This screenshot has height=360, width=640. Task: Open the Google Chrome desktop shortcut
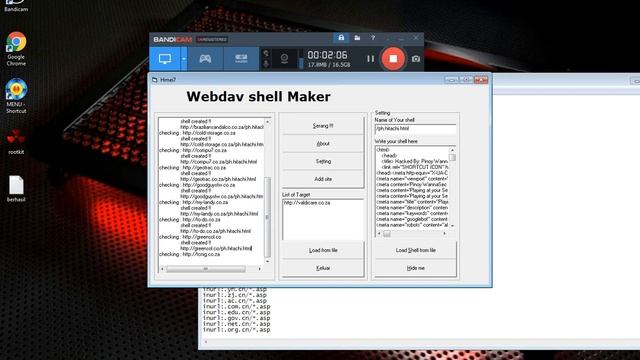[x=16, y=49]
